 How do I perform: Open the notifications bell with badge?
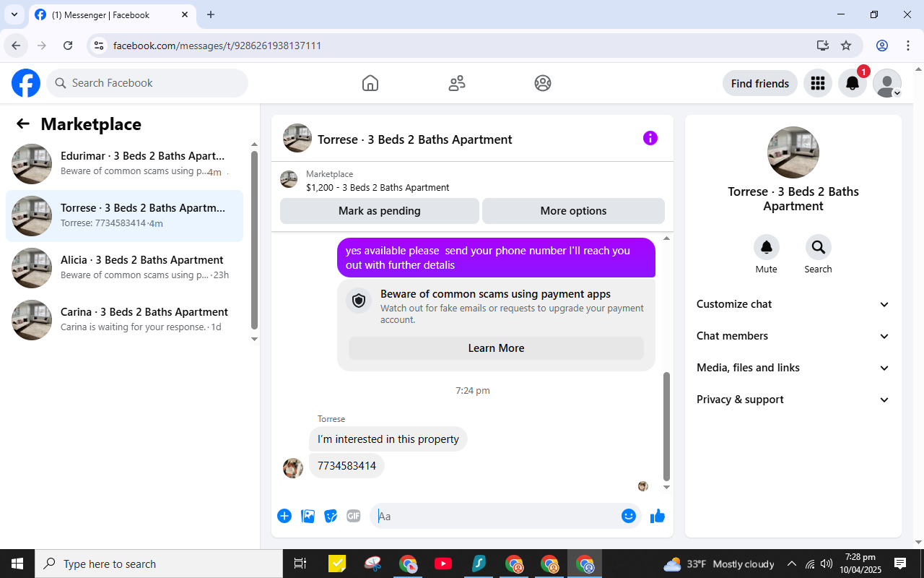pos(853,83)
